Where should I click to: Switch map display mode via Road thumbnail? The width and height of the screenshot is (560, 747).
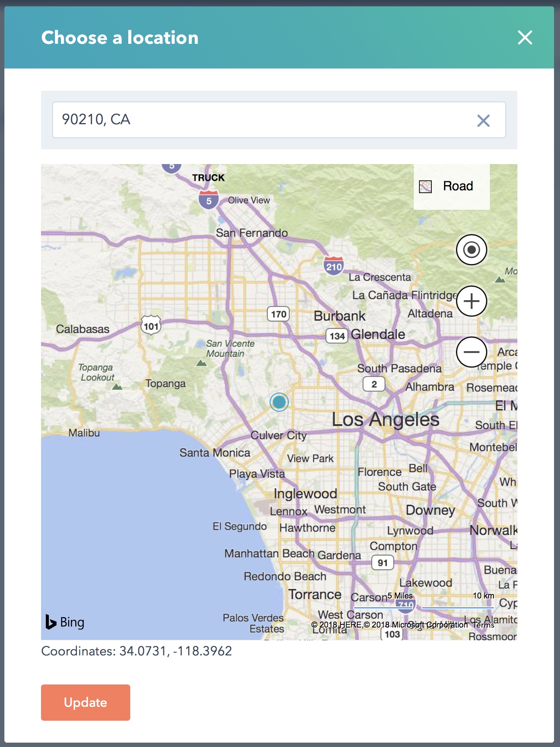click(426, 186)
